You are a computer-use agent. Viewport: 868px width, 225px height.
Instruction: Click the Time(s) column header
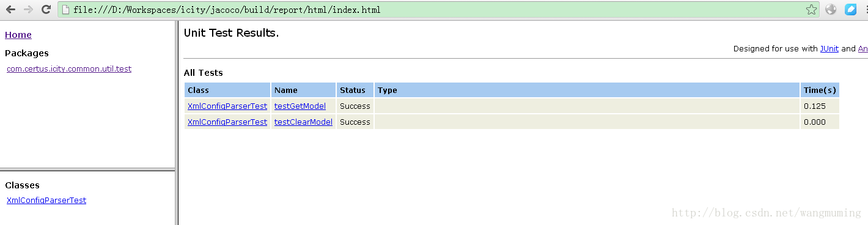820,90
